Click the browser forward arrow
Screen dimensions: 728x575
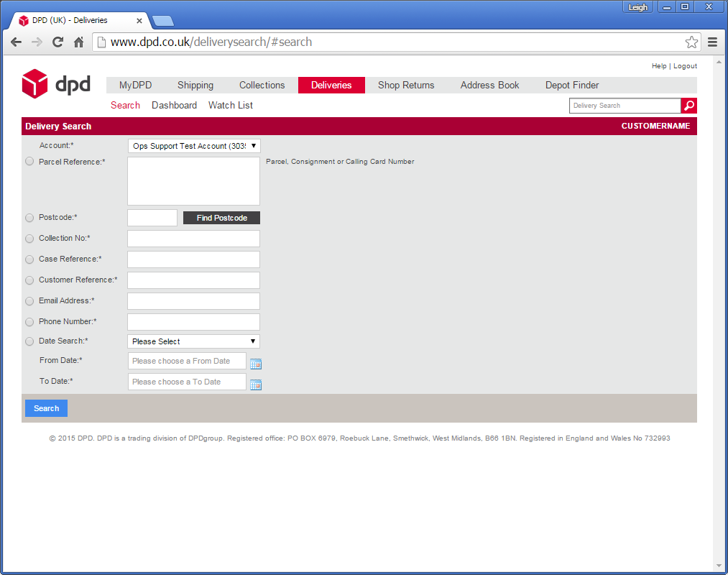[x=37, y=42]
